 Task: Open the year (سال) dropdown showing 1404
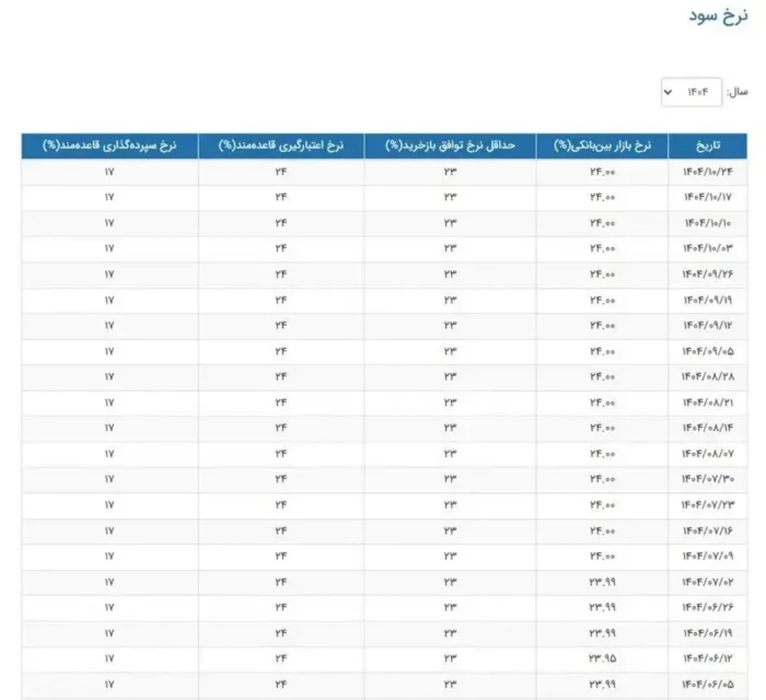(691, 92)
